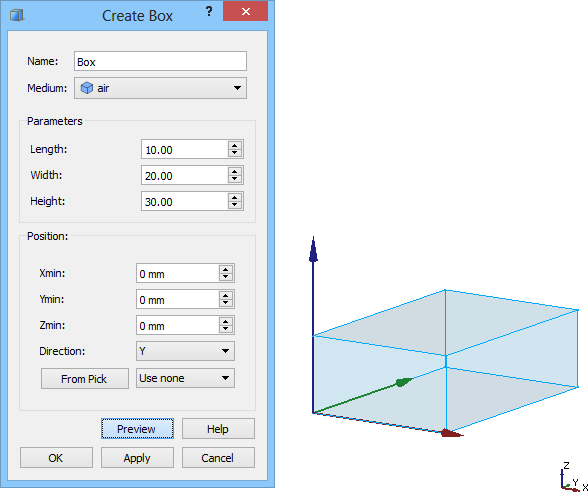The width and height of the screenshot is (588, 492).
Task: Click the box icon in the title bar
Action: coord(17,15)
